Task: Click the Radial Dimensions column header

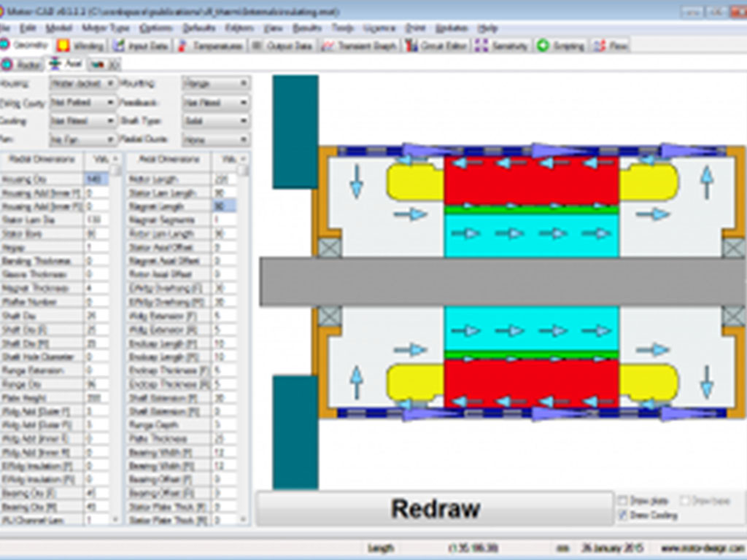Action: 42,160
